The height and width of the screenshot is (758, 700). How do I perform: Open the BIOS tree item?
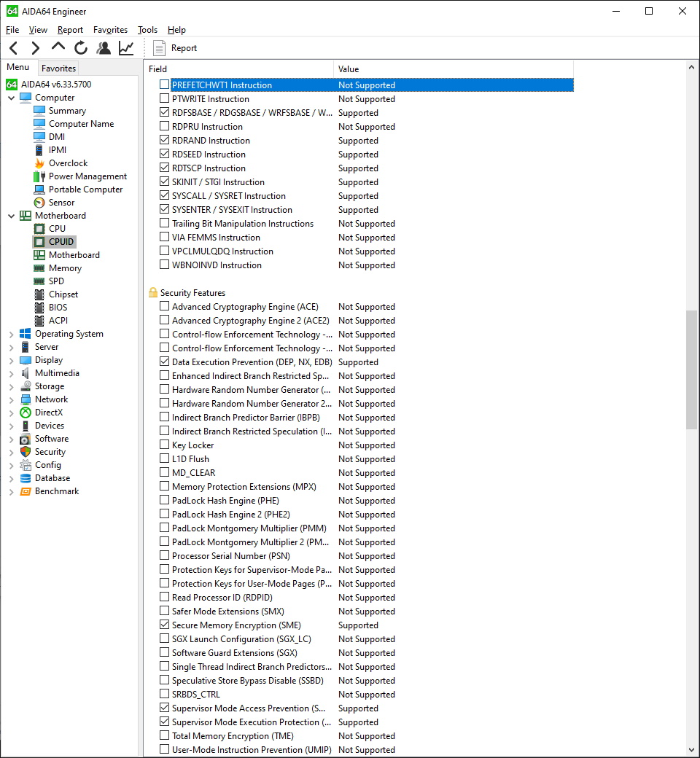click(x=58, y=307)
